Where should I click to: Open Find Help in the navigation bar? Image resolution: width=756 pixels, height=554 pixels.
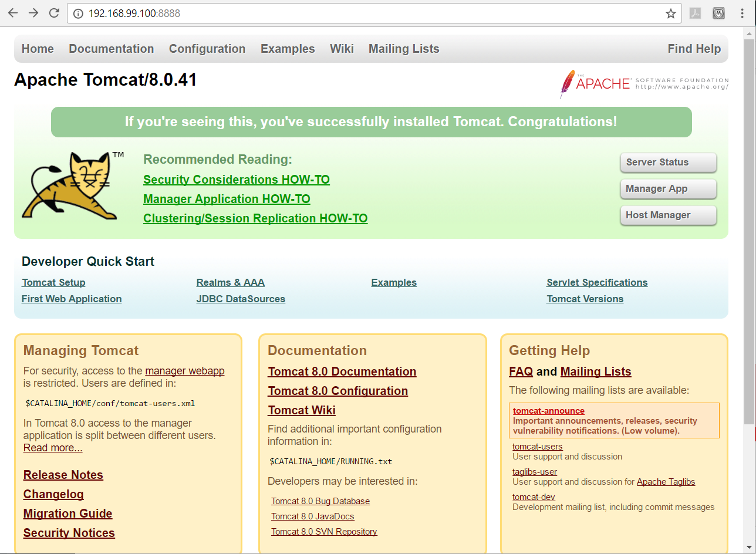pos(694,49)
